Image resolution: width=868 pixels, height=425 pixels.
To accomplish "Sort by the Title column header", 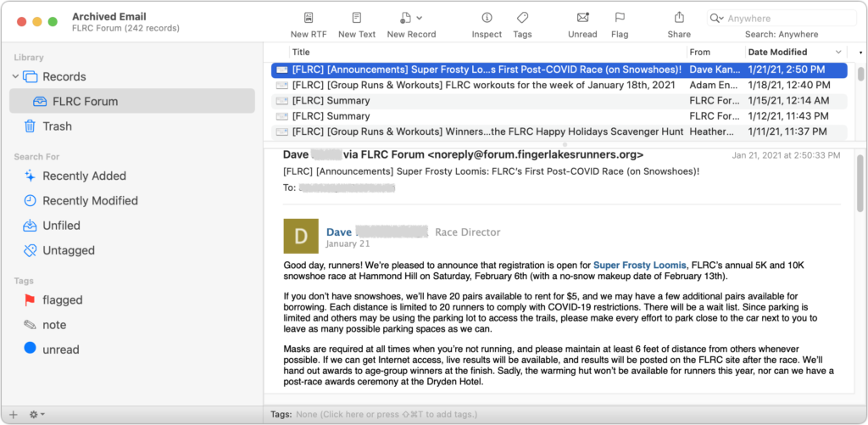I will tap(301, 53).
